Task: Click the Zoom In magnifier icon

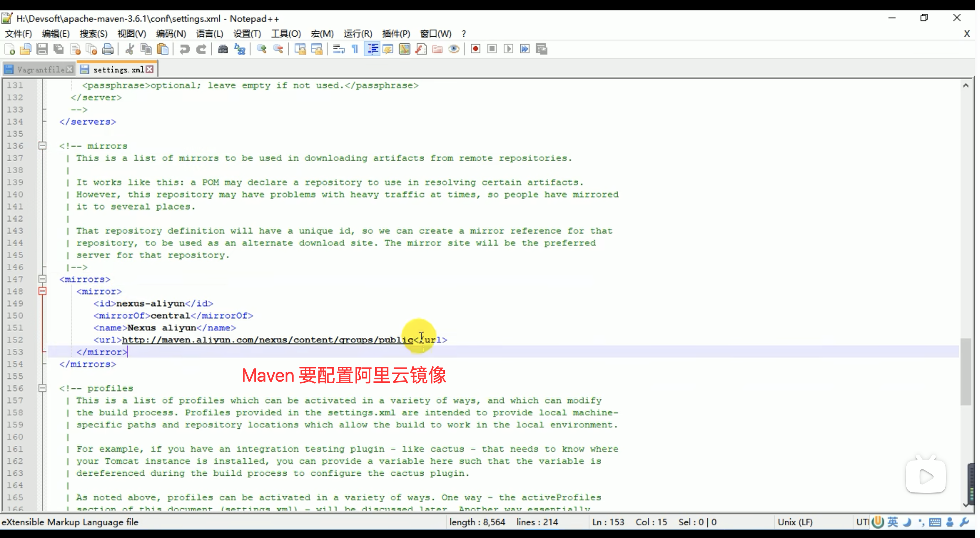Action: tap(262, 49)
